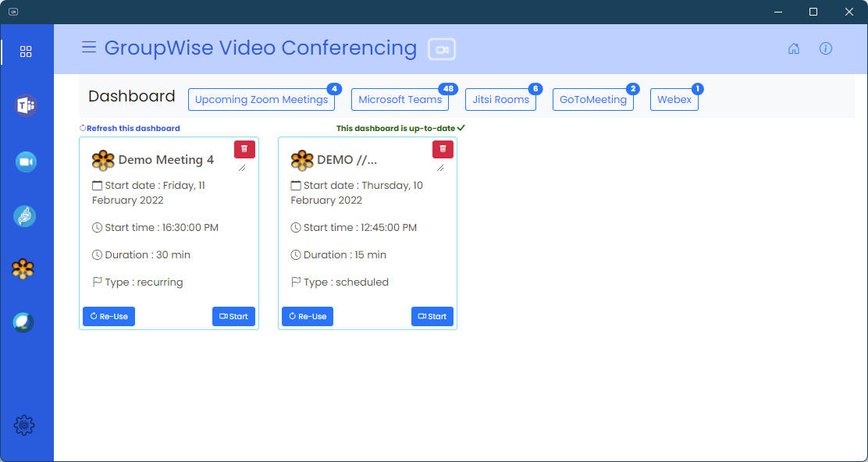
Task: Minimize the application window
Action: click(x=778, y=12)
